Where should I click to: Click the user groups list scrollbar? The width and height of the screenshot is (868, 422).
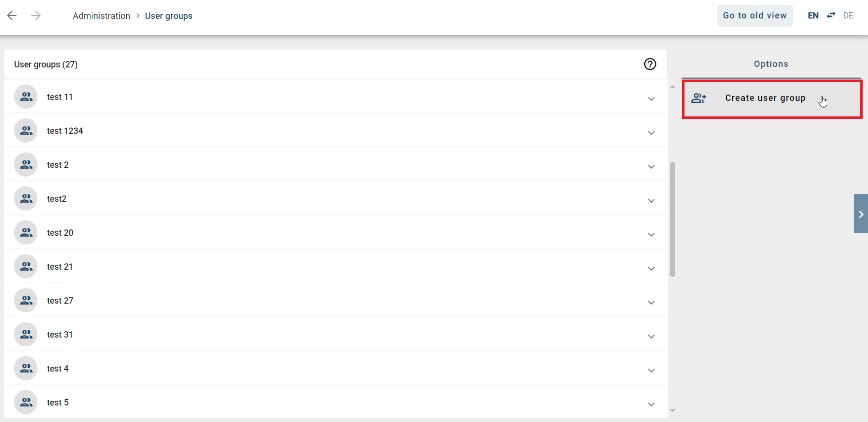(672, 219)
